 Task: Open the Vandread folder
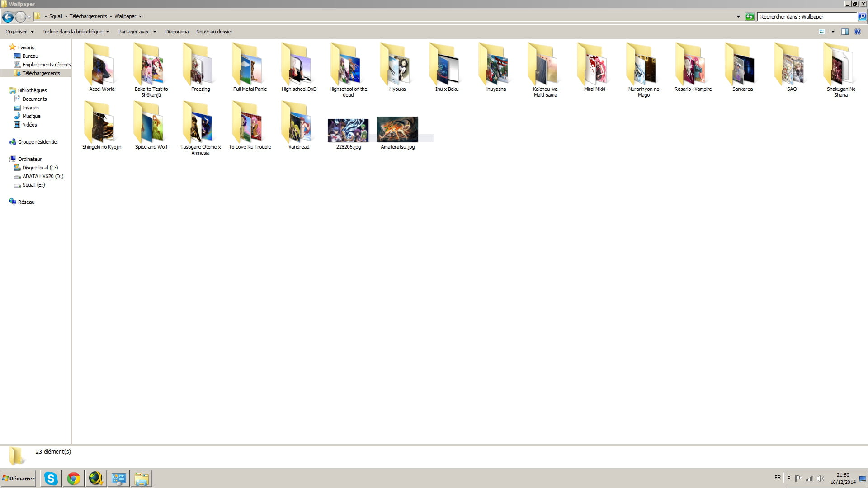pyautogui.click(x=299, y=126)
